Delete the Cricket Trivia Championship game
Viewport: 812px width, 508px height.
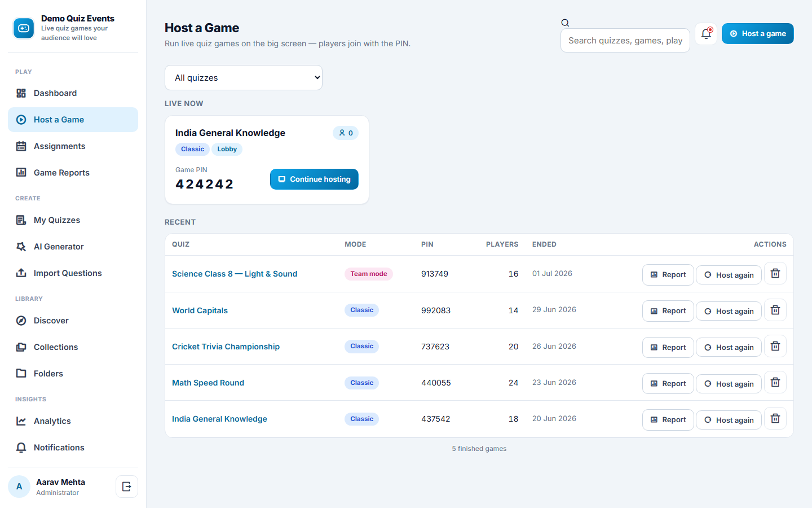pos(775,346)
